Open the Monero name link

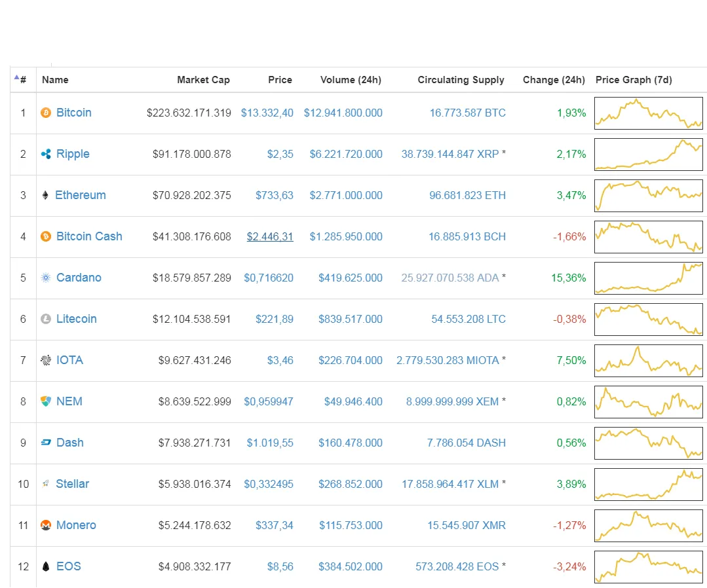click(76, 525)
